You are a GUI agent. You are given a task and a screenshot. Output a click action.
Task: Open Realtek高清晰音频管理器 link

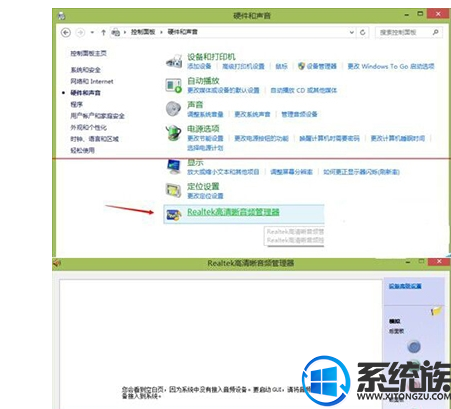tap(233, 212)
